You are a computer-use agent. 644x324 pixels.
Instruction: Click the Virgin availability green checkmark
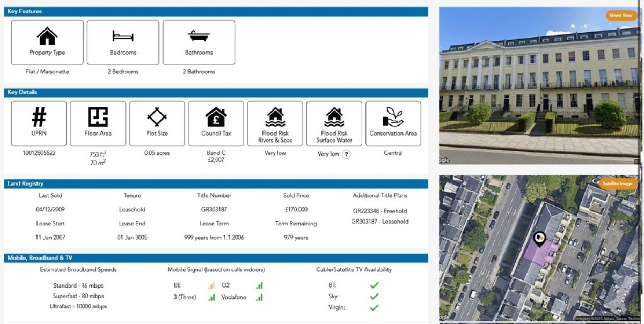pyautogui.click(x=375, y=308)
